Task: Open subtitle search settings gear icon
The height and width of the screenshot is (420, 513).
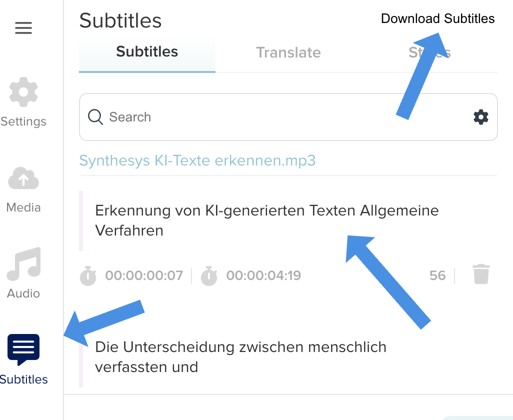Action: tap(480, 116)
